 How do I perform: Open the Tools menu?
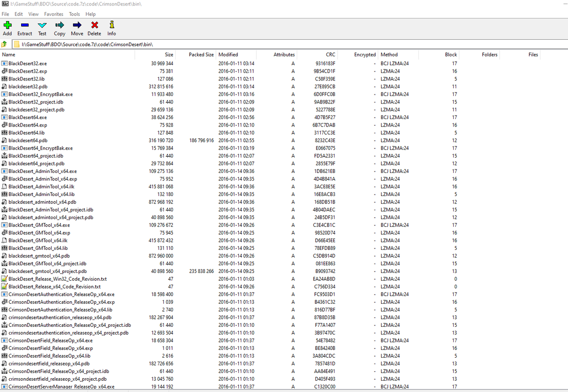(74, 14)
